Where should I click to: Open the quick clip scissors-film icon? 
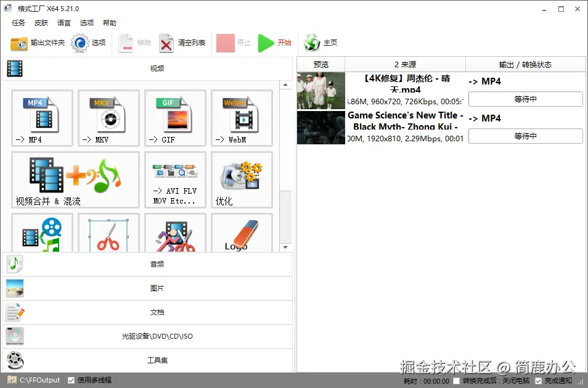coord(175,233)
